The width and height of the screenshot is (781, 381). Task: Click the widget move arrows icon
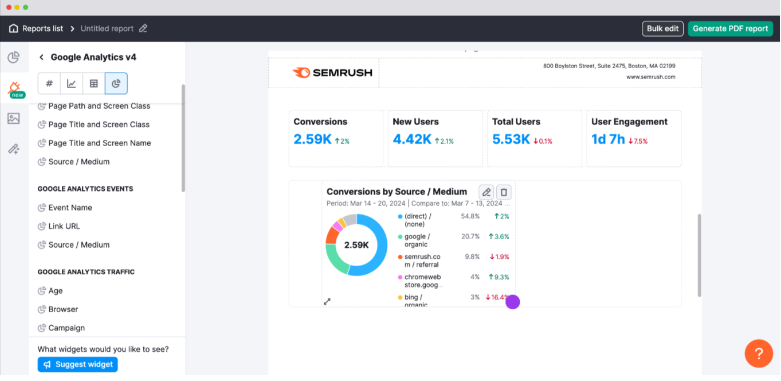[327, 301]
